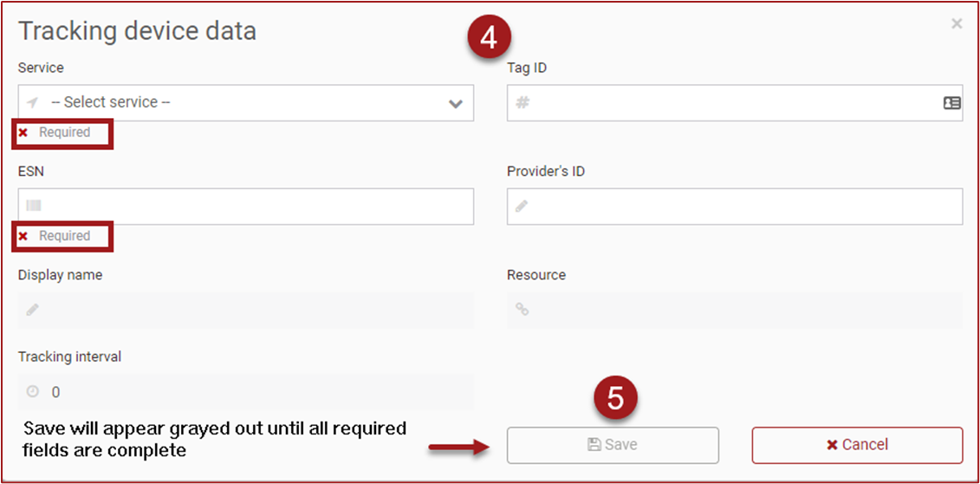The height and width of the screenshot is (484, 980).
Task: Expand the Service list using the chevron arrow
Action: [x=456, y=104]
